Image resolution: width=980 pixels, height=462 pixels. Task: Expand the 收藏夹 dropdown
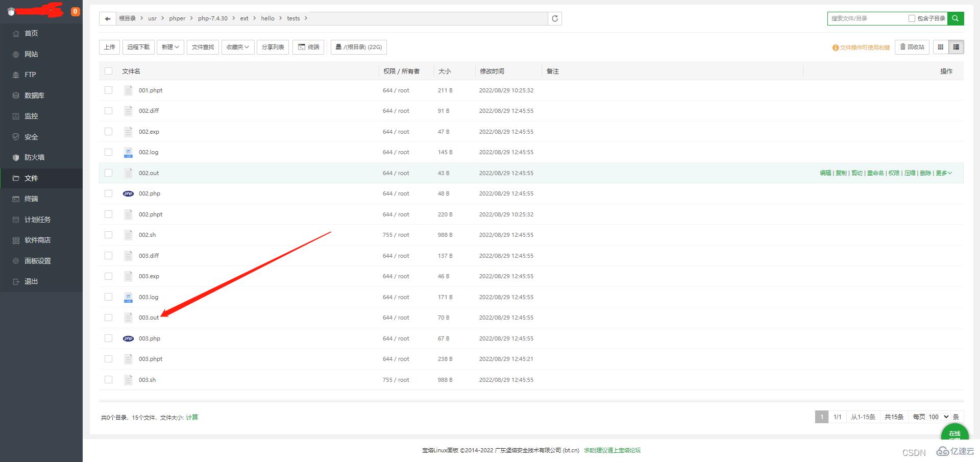(x=238, y=47)
